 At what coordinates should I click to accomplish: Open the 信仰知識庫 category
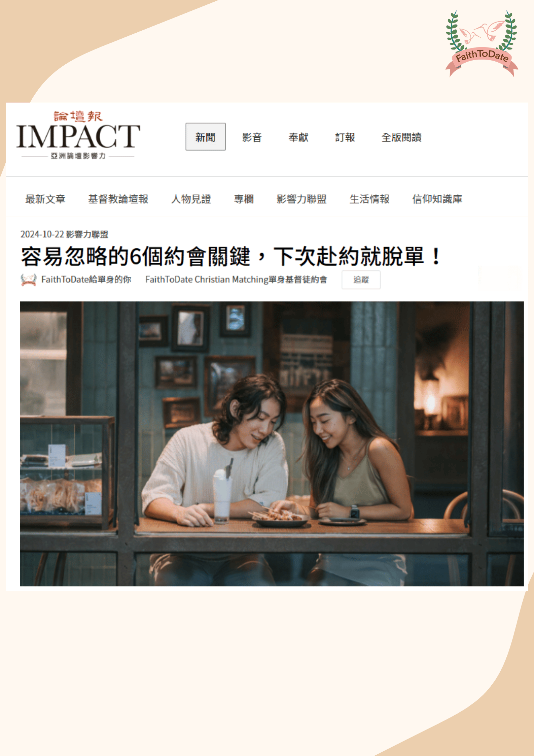(x=437, y=199)
